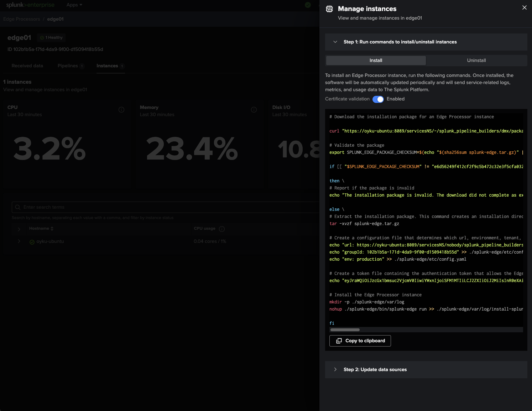
Task: Click the oyku-ubuntu healthy status icon
Action: (x=32, y=242)
